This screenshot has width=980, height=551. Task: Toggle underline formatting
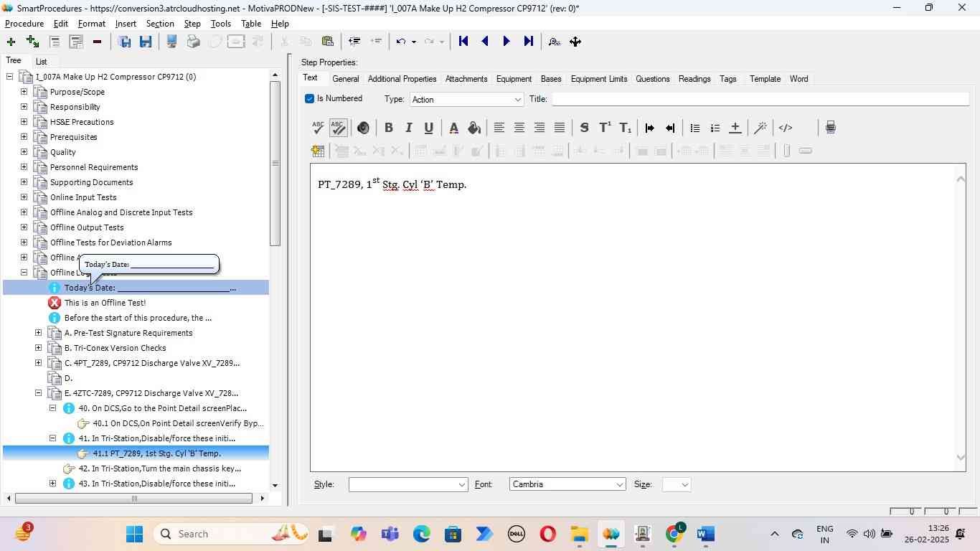[x=428, y=128]
